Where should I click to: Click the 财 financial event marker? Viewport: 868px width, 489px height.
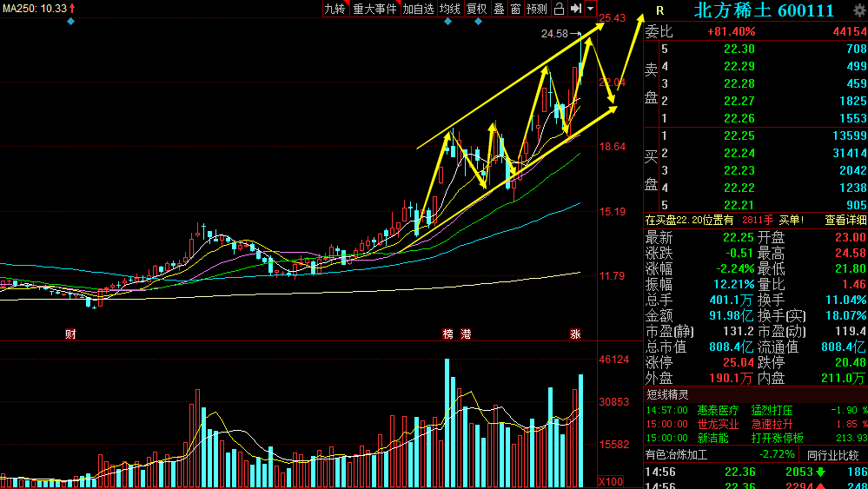(70, 334)
